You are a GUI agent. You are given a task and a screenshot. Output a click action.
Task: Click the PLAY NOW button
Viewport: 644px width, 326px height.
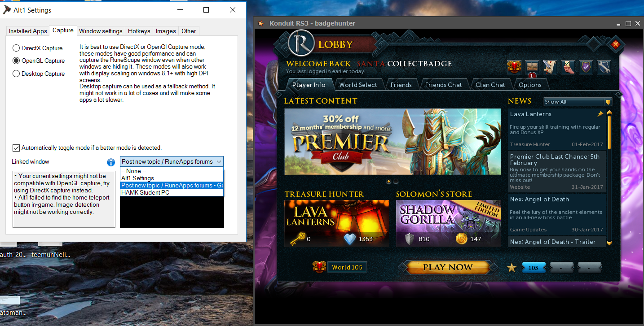coord(448,267)
